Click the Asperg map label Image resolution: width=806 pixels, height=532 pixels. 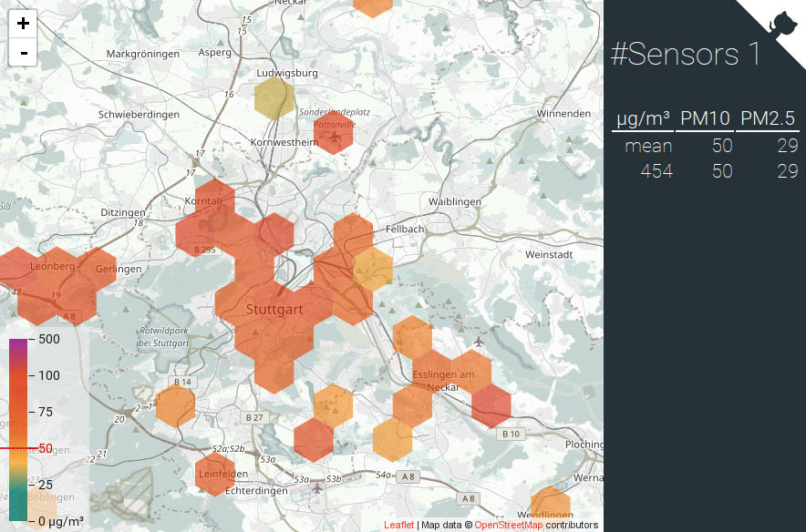pos(215,52)
